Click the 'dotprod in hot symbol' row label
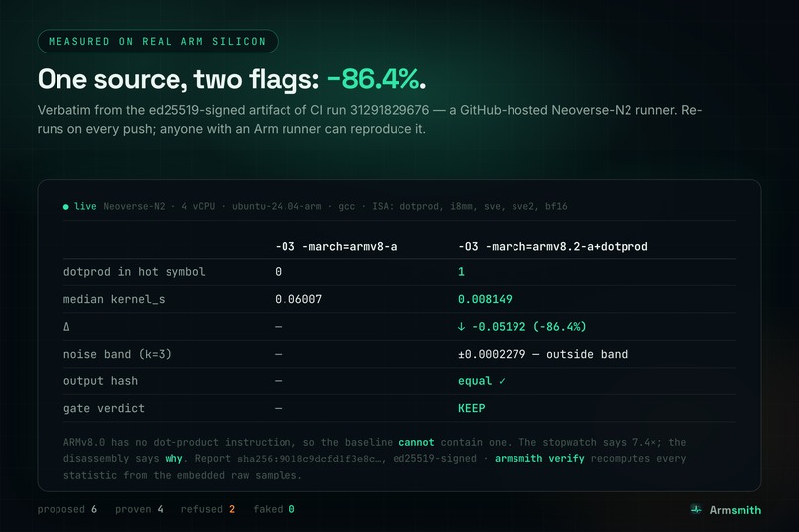Screen dimensions: 799x532 coord(135,272)
